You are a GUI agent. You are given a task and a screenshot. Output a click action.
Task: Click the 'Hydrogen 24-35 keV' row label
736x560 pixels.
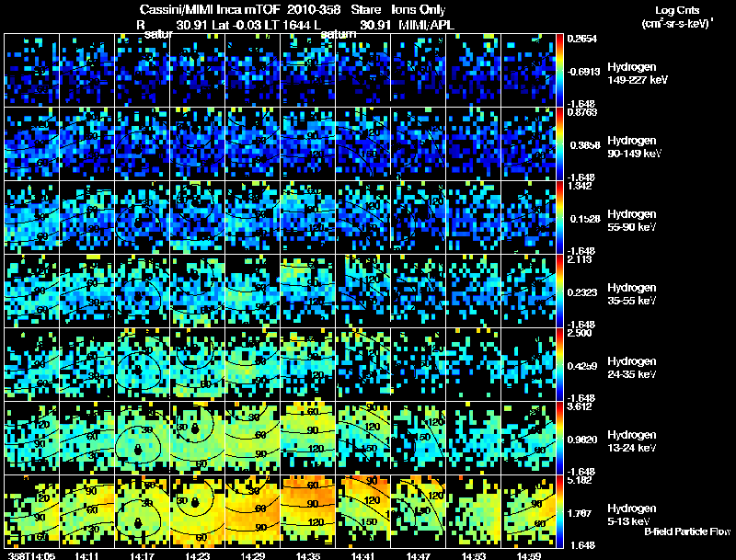point(632,368)
